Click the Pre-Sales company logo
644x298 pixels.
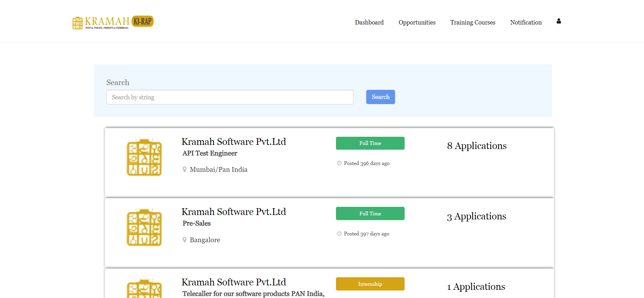[144, 227]
